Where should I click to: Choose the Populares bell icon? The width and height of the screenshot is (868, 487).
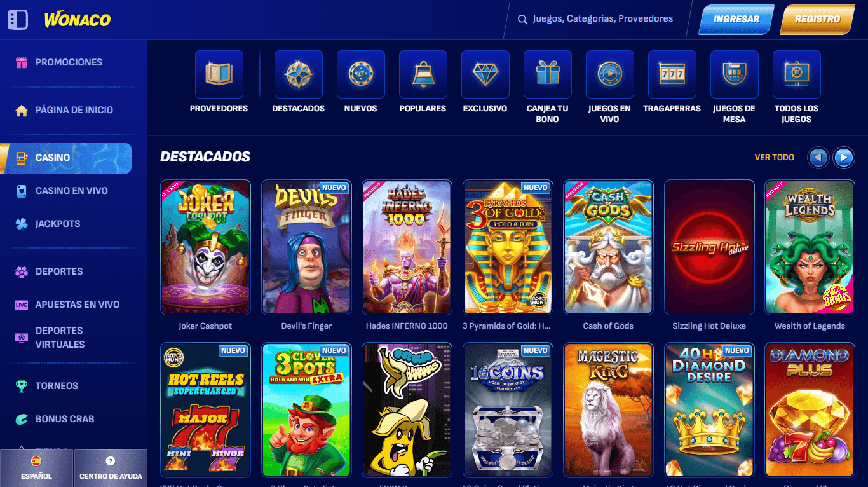[x=423, y=74]
